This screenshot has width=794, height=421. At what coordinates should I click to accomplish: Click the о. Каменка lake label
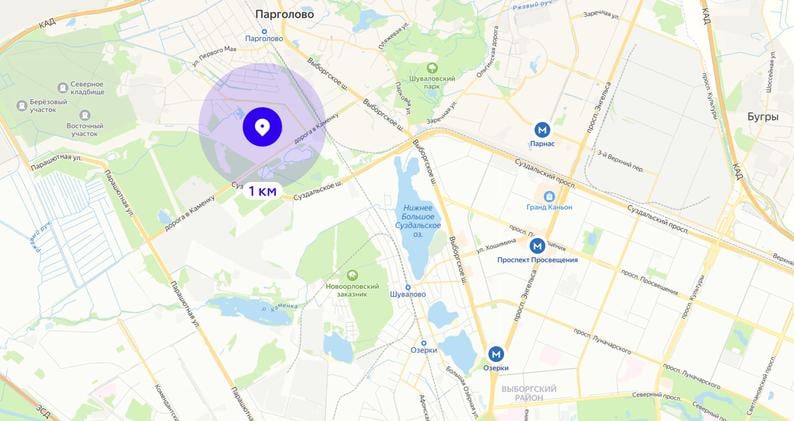280,305
